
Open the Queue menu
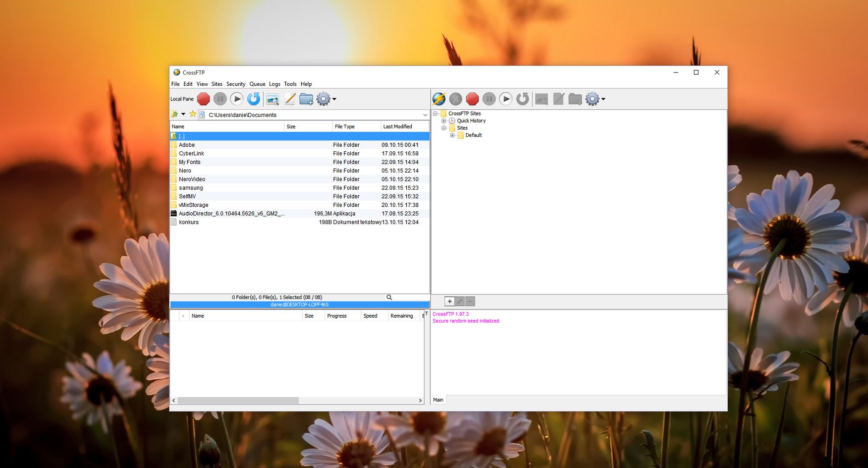257,84
